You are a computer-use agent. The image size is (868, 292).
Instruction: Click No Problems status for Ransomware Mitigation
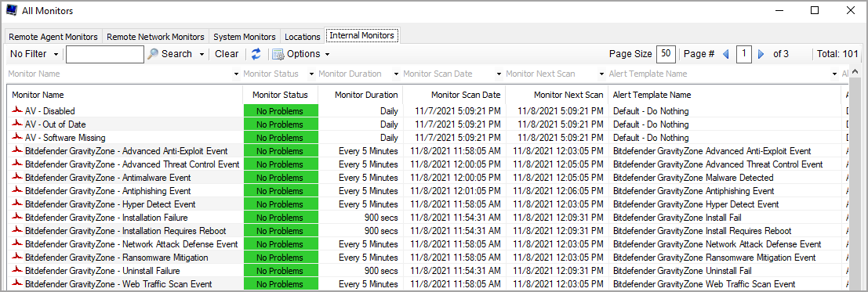point(281,257)
